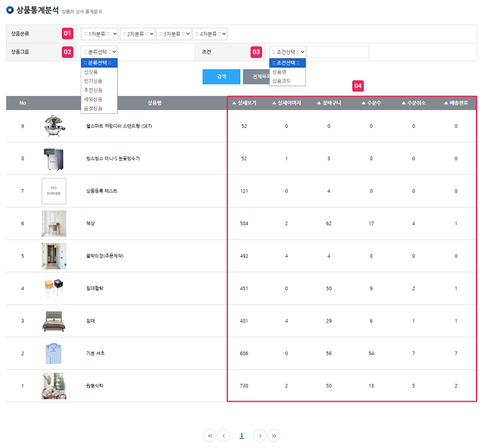Click the 원형식탁 product name
Viewport: 483px width, 448px height.
[x=95, y=386]
